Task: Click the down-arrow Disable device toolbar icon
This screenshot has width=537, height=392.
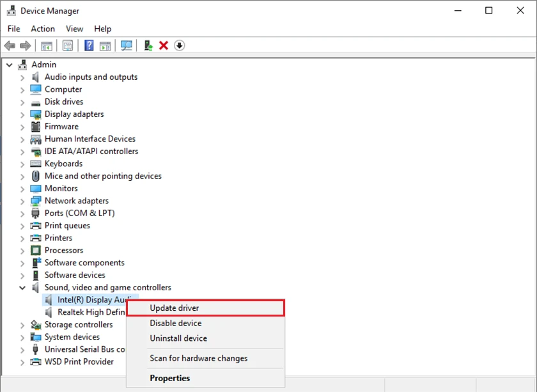Action: pos(180,45)
